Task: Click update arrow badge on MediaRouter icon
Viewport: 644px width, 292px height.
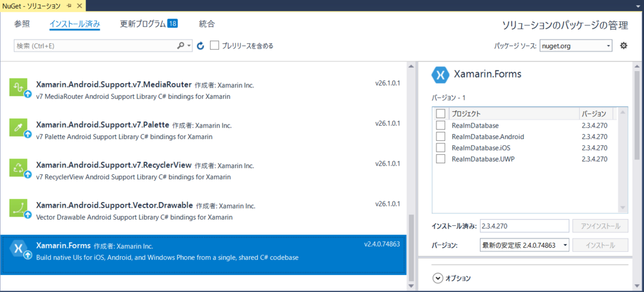Action: click(28, 94)
